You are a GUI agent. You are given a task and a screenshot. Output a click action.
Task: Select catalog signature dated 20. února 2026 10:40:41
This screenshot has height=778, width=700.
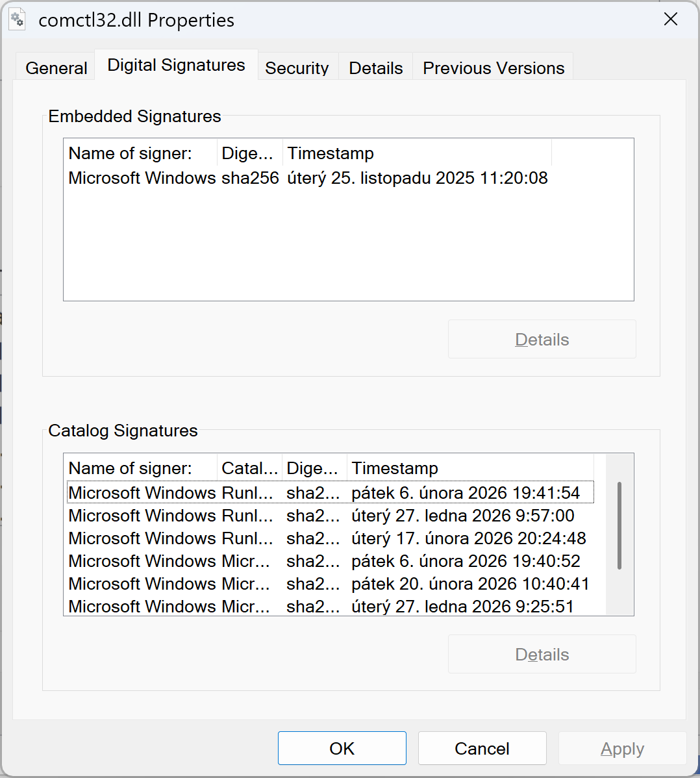331,583
